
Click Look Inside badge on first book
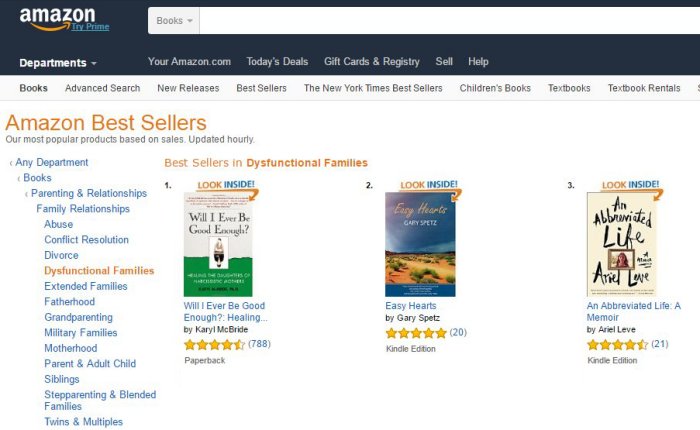pyautogui.click(x=227, y=186)
